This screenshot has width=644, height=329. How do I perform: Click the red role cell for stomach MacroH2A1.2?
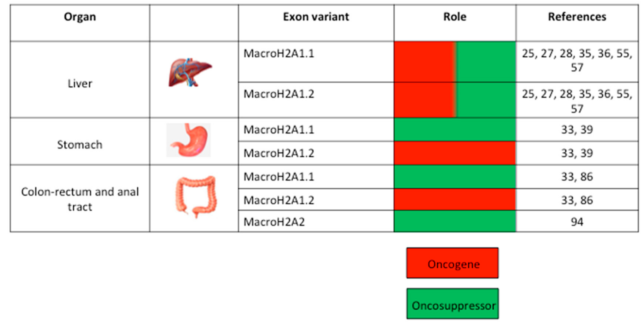[x=454, y=153]
